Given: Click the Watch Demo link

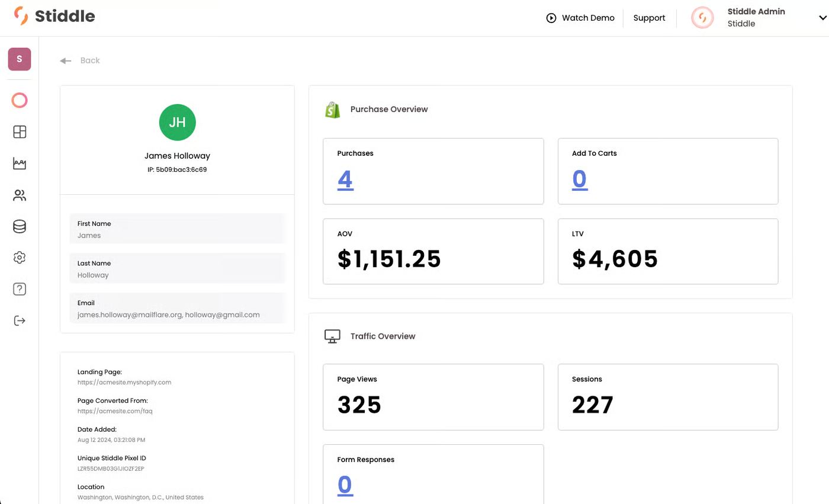Looking at the screenshot, I should (588, 18).
